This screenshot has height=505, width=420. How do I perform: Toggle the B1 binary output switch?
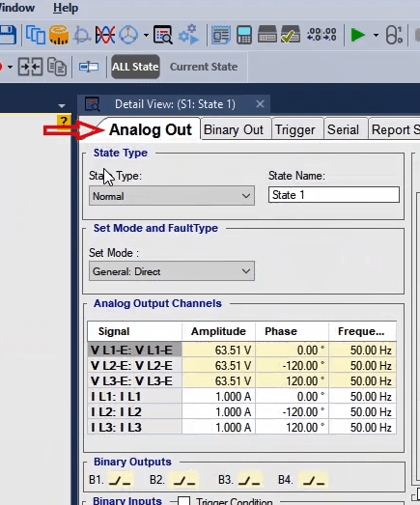[x=120, y=480]
